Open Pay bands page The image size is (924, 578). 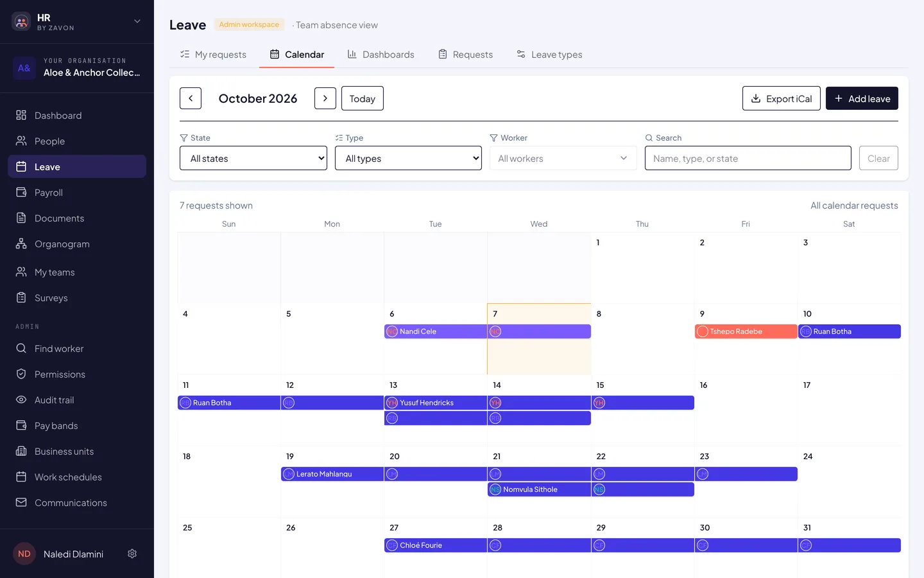[77, 426]
